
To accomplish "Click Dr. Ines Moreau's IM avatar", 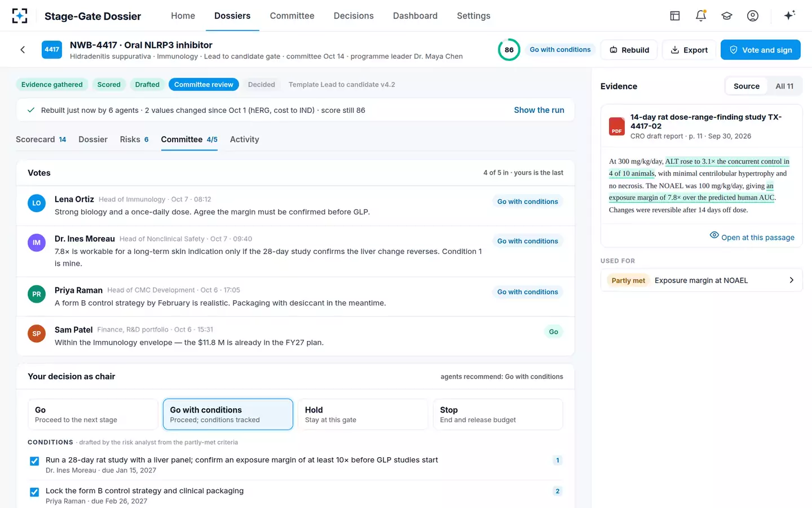I will coord(37,243).
